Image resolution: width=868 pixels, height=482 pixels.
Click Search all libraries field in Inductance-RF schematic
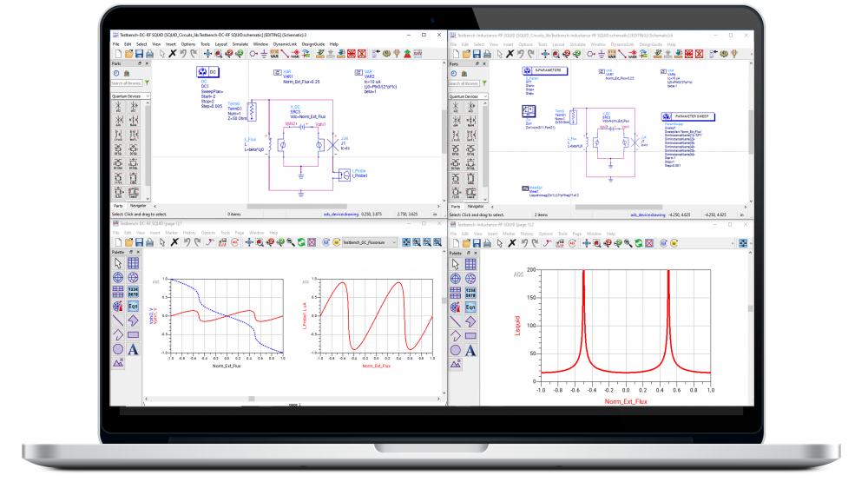click(x=464, y=83)
